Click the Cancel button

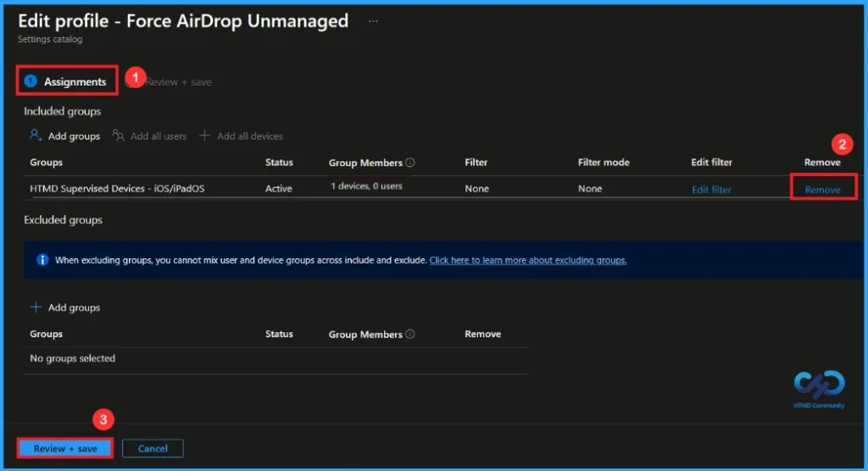click(x=153, y=448)
